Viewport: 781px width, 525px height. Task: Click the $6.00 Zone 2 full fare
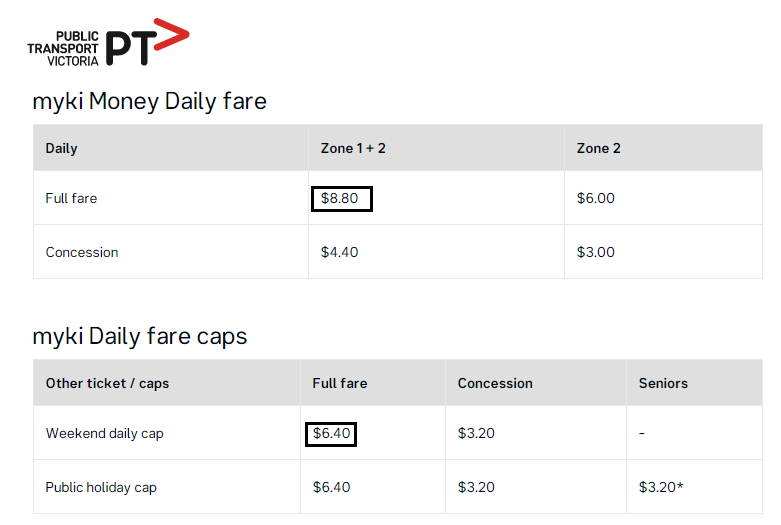[595, 198]
